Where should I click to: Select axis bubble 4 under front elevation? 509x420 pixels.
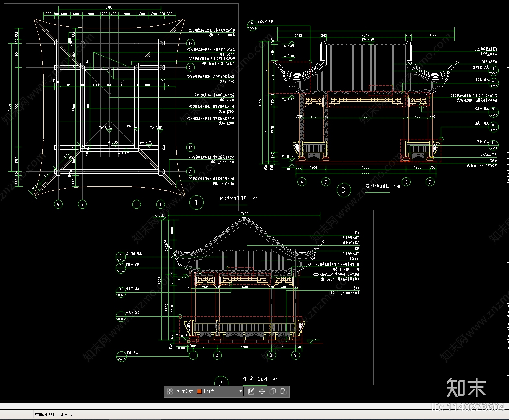pos(295,355)
